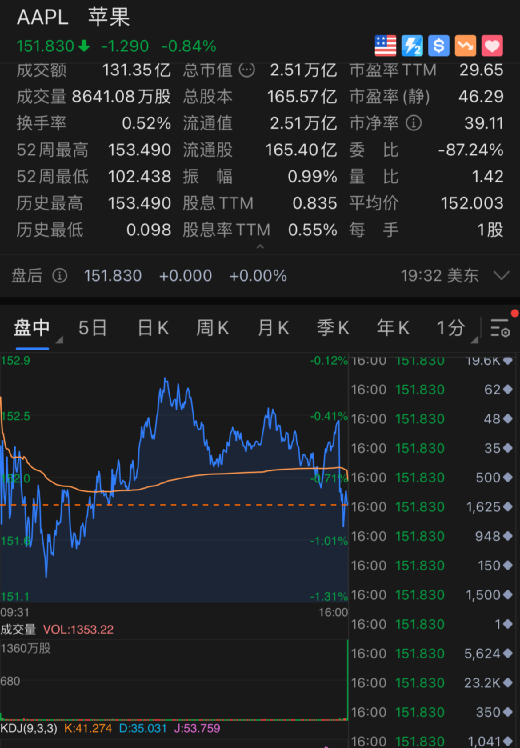Switch to the 日K chart tab
Screen dimensions: 520x748
[153, 328]
